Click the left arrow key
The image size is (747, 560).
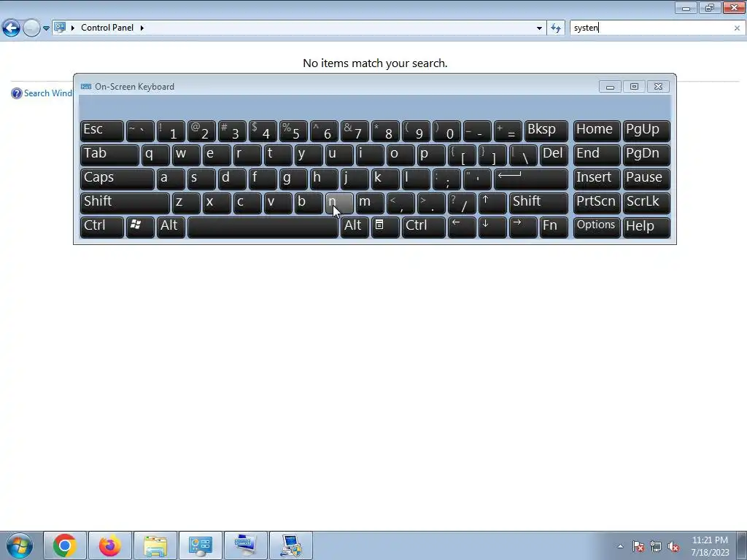pos(462,227)
